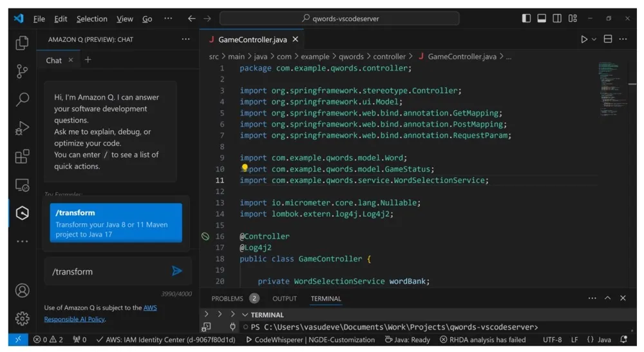This screenshot has height=352, width=644.
Task: Open run dropdown arrow beside play button
Action: [x=594, y=39]
